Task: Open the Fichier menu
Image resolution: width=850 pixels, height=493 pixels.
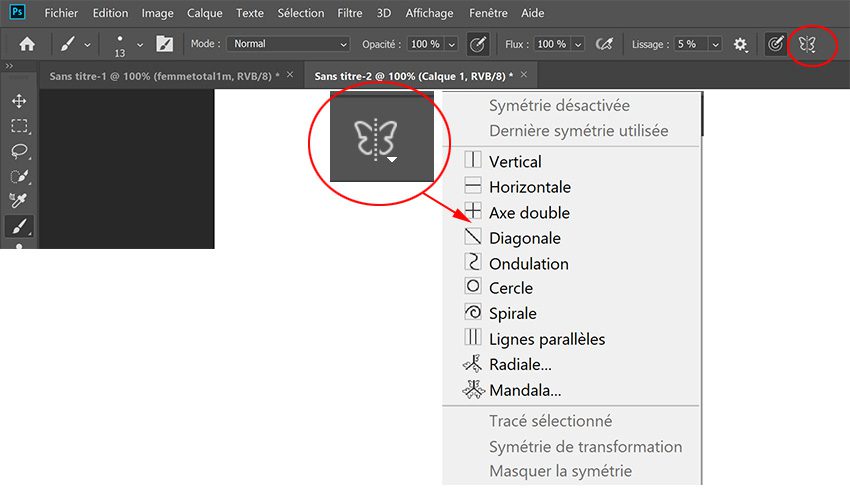Action: point(61,13)
